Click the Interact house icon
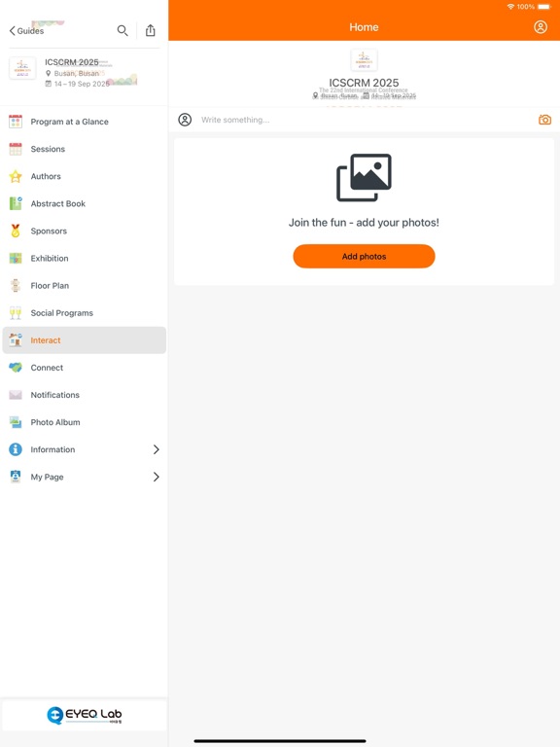 [x=16, y=340]
